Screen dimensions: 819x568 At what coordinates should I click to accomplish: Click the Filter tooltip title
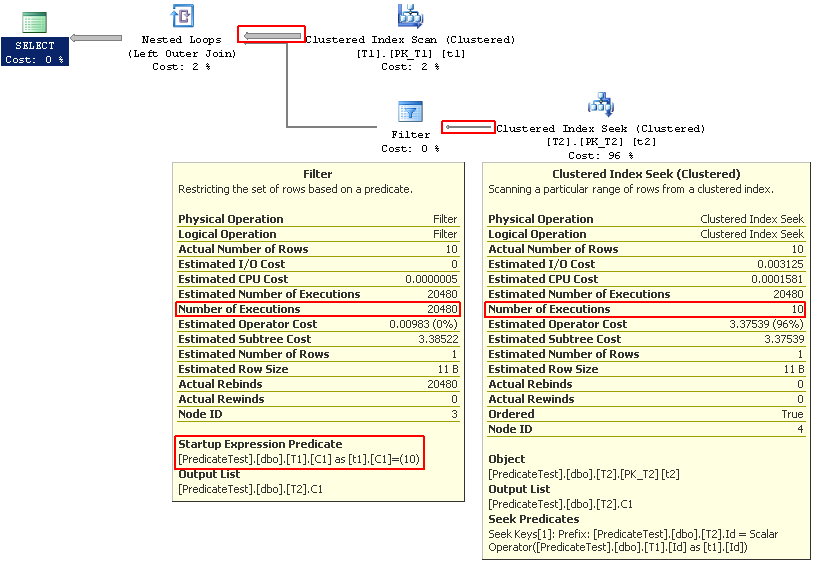318,174
